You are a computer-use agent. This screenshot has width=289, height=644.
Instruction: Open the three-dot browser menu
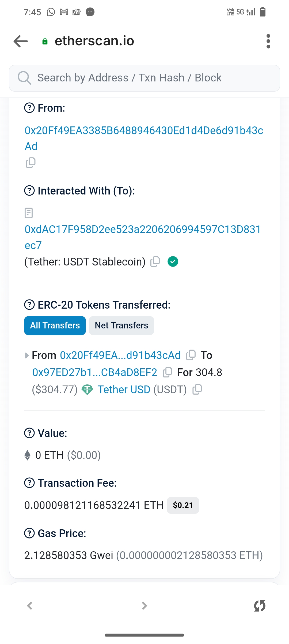[x=268, y=41]
